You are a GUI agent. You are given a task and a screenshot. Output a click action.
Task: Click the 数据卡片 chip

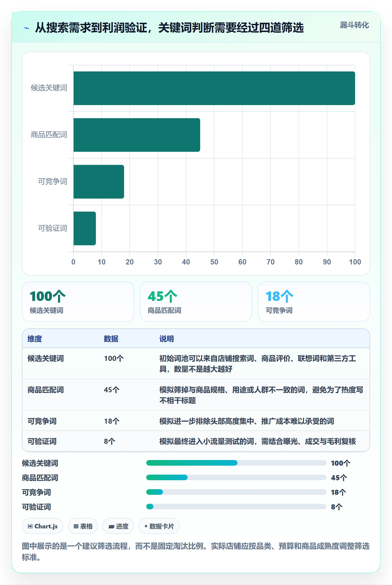(159, 526)
